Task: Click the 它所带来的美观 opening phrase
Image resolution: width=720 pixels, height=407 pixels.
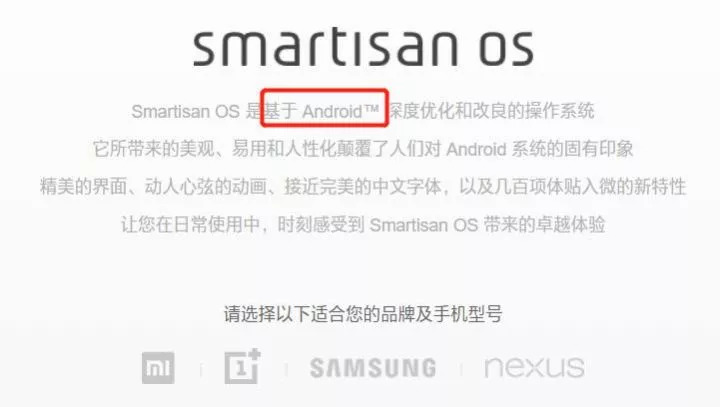Action: [154, 149]
